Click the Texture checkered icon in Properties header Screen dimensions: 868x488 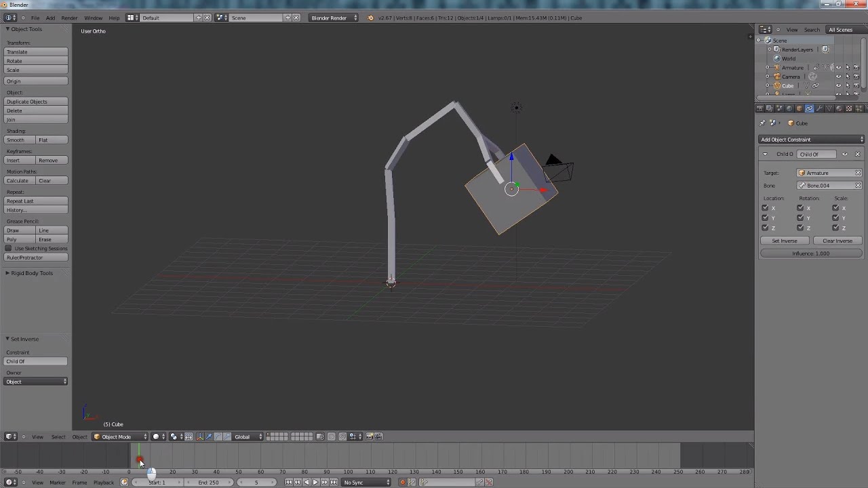[849, 108]
